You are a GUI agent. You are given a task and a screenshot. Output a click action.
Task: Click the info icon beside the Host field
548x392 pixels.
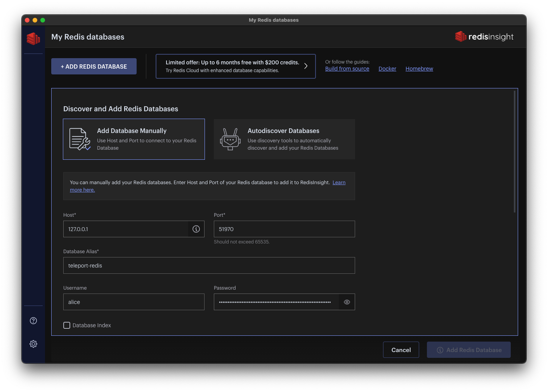coord(196,229)
